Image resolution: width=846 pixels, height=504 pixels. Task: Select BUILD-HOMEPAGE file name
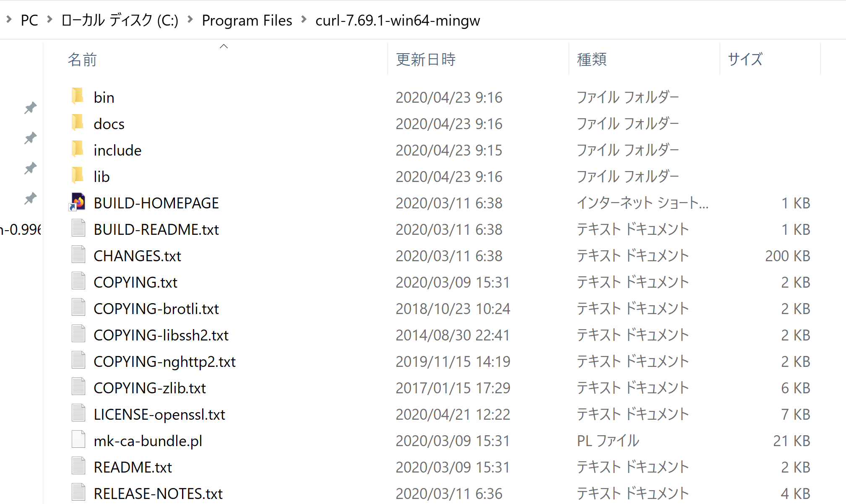tap(156, 203)
